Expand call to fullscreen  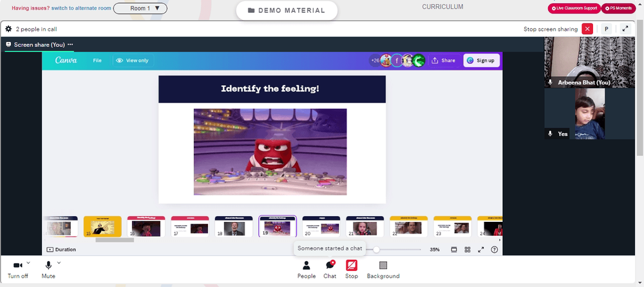coord(625,29)
